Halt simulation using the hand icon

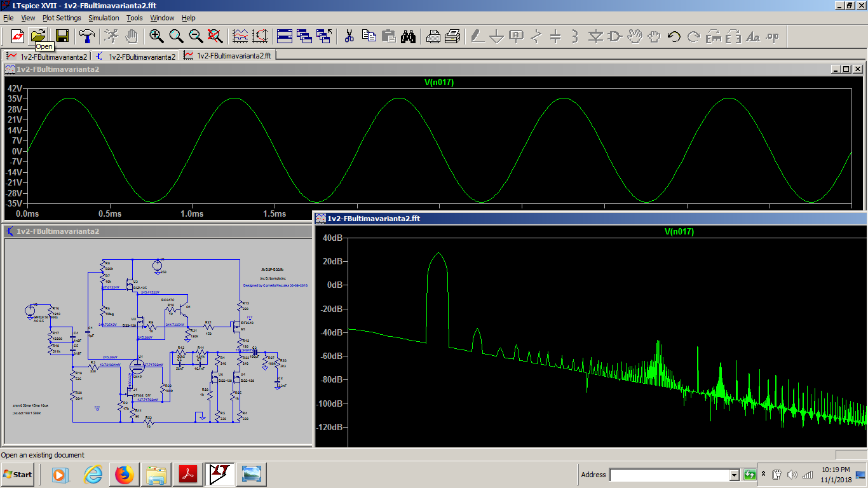(x=132, y=36)
